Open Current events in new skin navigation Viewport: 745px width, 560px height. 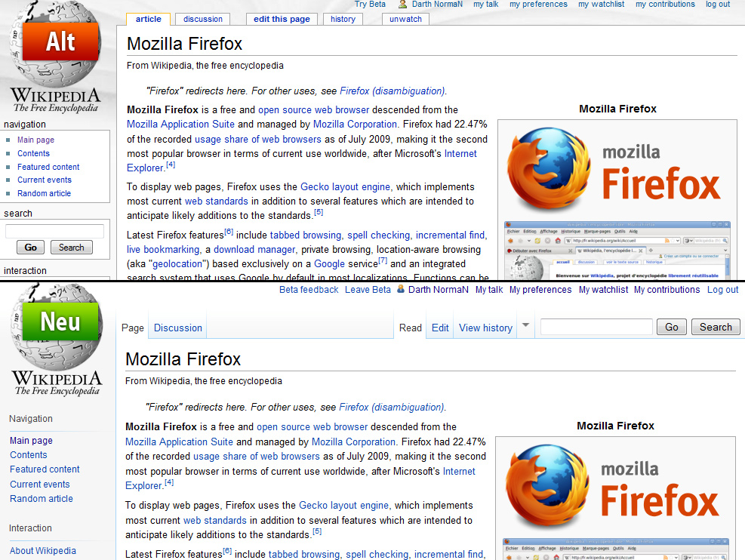point(40,484)
